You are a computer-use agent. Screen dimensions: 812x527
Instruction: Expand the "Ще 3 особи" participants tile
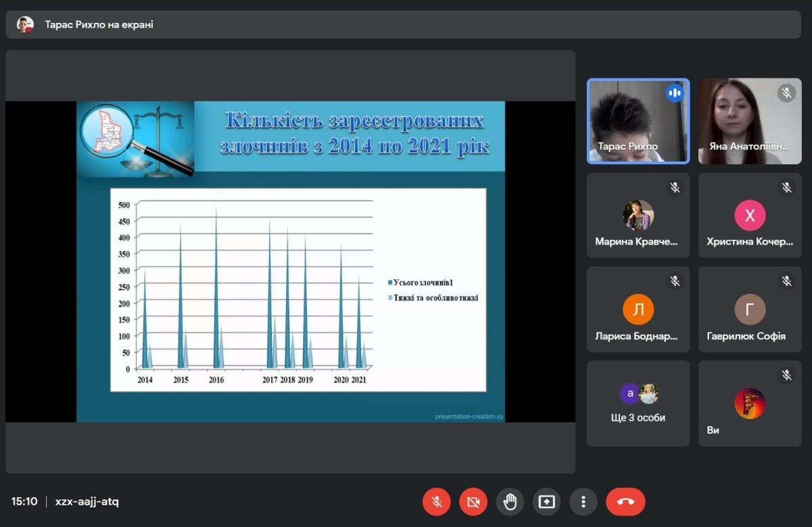(x=638, y=403)
